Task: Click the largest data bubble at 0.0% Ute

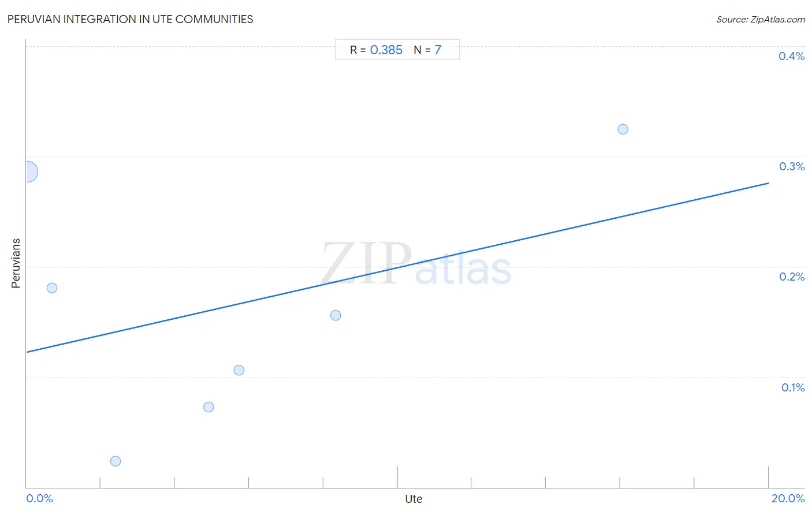Action: [27, 171]
